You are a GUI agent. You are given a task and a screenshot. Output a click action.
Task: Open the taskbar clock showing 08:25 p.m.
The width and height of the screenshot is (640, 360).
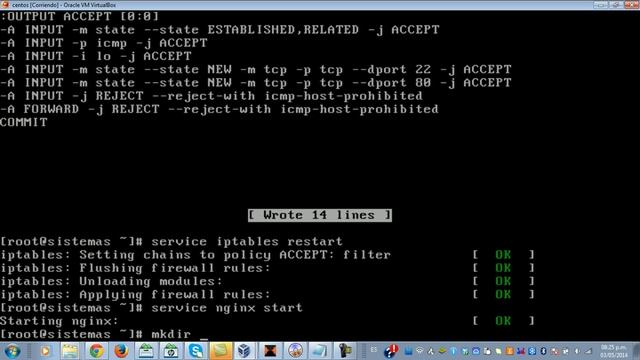[x=613, y=351]
